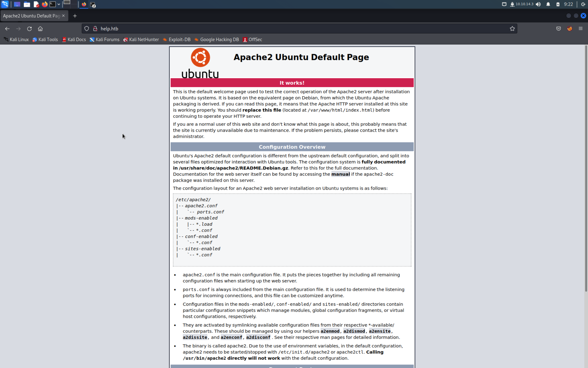588x368 pixels.
Task: Bookmark this page with the star
Action: tap(512, 29)
